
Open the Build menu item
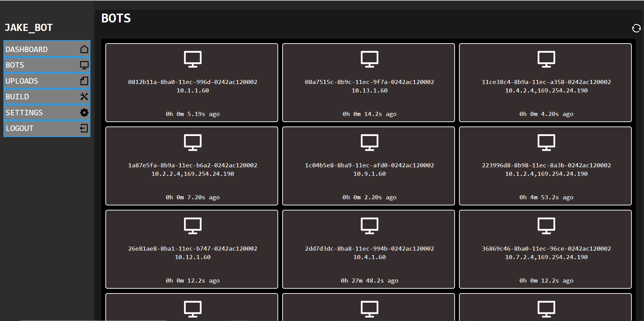point(47,97)
